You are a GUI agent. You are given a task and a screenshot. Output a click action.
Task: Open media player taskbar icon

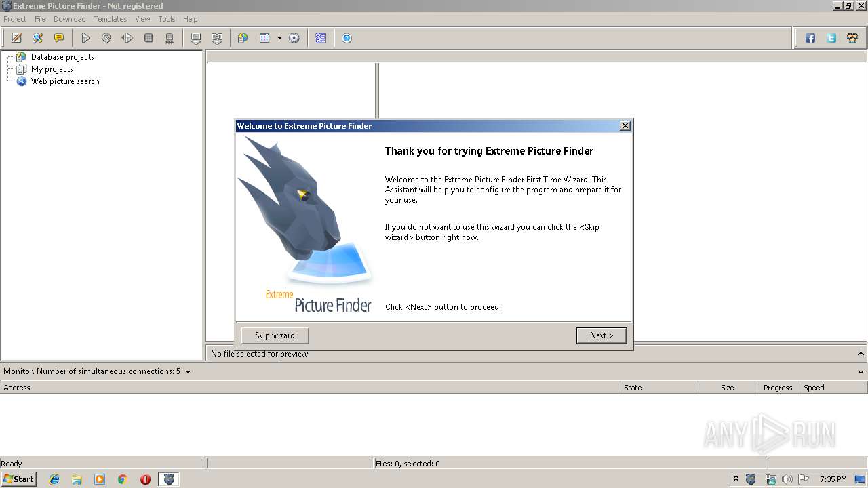[x=100, y=479]
